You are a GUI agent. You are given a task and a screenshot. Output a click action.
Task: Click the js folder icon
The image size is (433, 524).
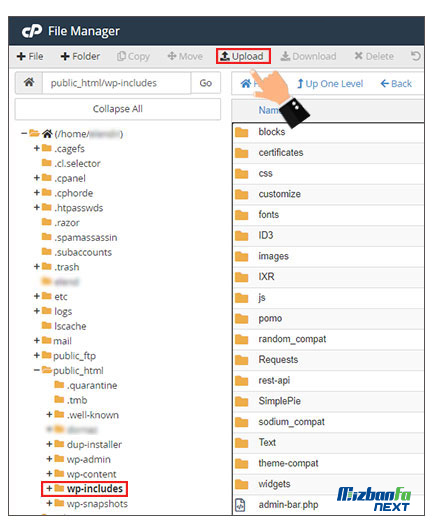pos(241,298)
